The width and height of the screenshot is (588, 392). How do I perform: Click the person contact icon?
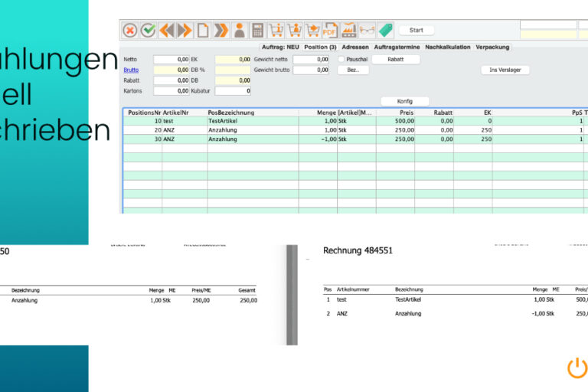(239, 31)
